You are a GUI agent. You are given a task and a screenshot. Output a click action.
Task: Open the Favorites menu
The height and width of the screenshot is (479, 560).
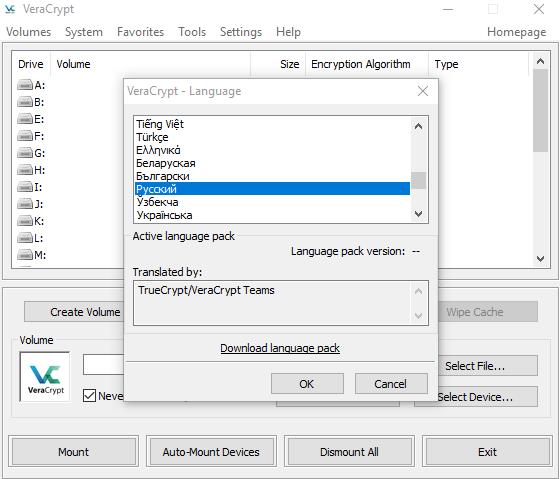coord(140,32)
